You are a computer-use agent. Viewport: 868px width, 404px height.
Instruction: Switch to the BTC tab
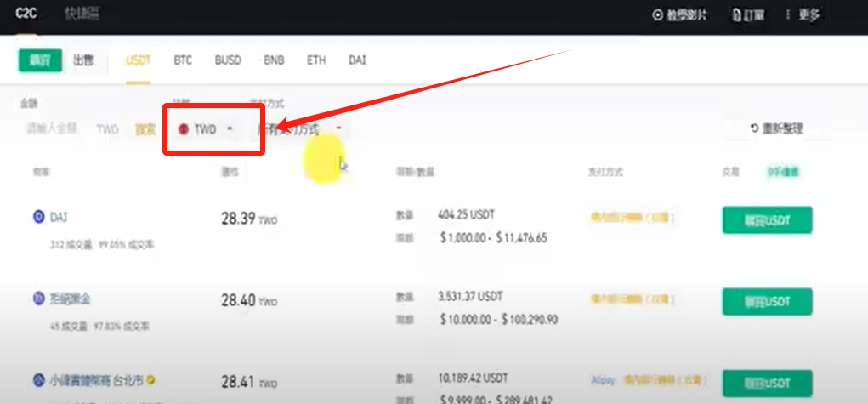(183, 60)
